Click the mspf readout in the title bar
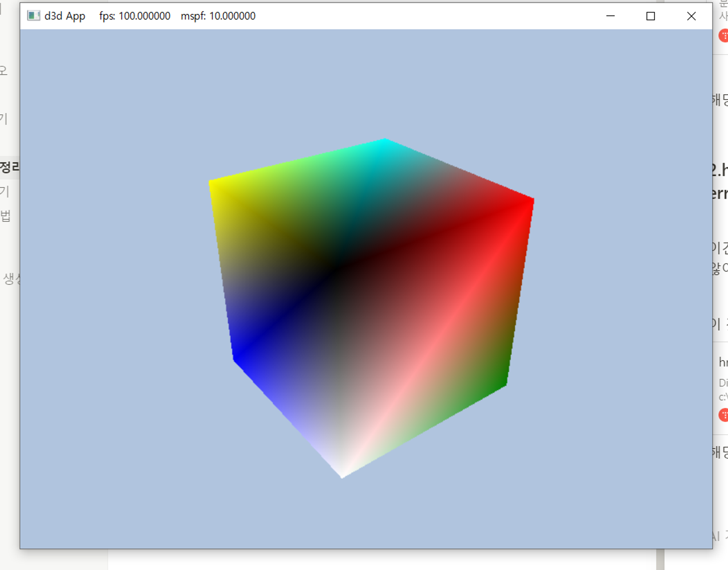Screen dimensions: 728x570 [x=218, y=16]
